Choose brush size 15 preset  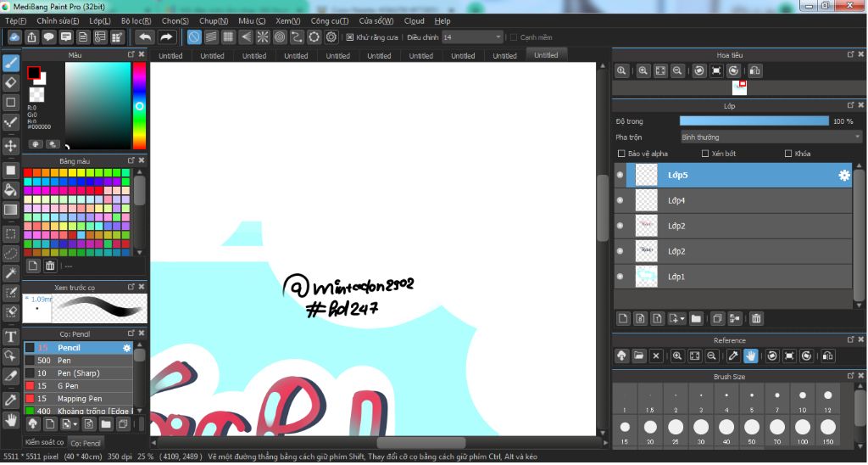coord(625,431)
